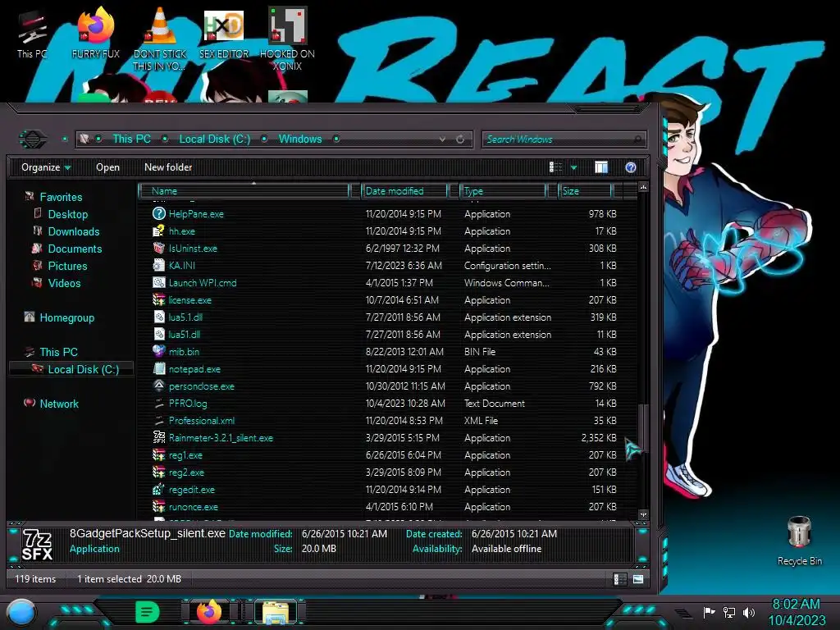The width and height of the screenshot is (840, 630).
Task: Select the This PC desktop icon
Action: point(32,34)
